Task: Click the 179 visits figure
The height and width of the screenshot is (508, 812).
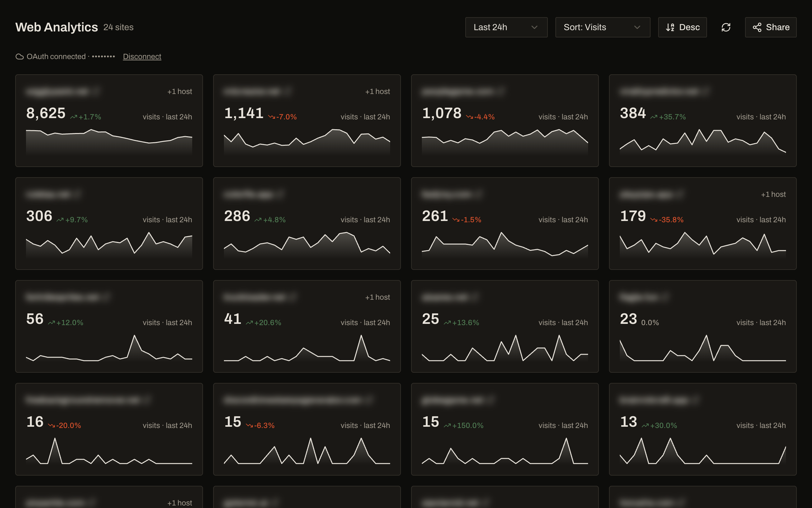Action: click(633, 216)
